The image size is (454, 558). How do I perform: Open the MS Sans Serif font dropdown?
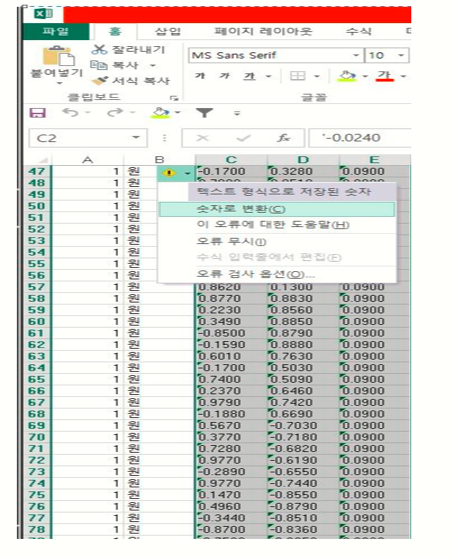click(x=356, y=55)
